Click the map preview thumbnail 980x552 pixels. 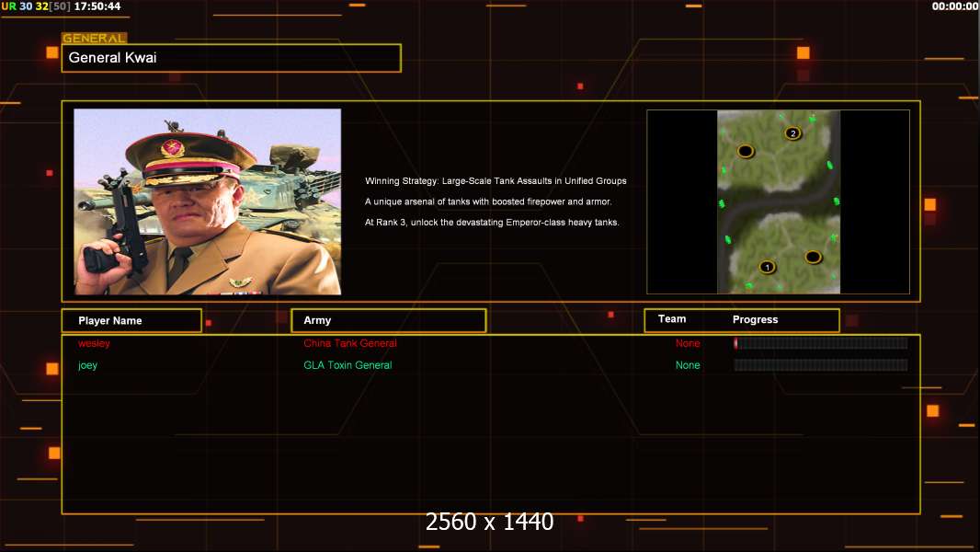coord(778,201)
